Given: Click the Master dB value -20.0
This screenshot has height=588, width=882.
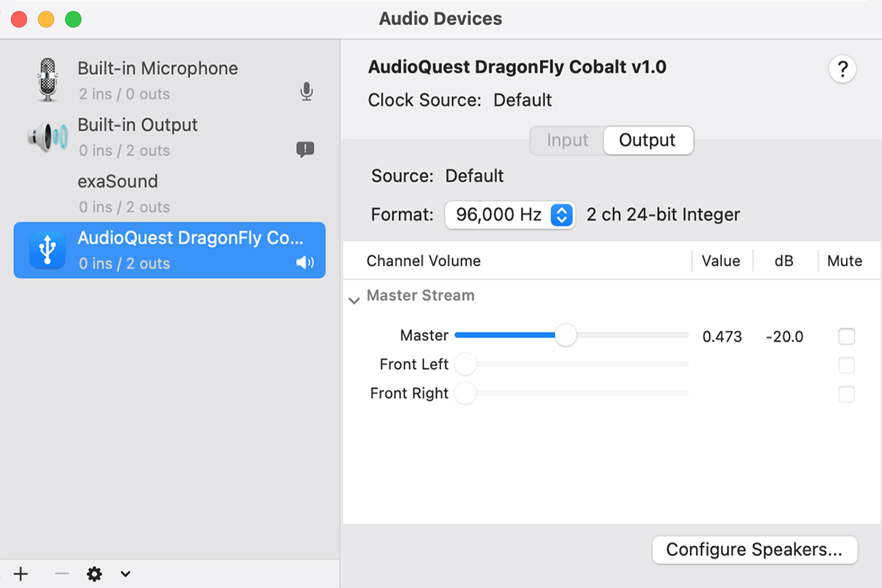Looking at the screenshot, I should 784,337.
